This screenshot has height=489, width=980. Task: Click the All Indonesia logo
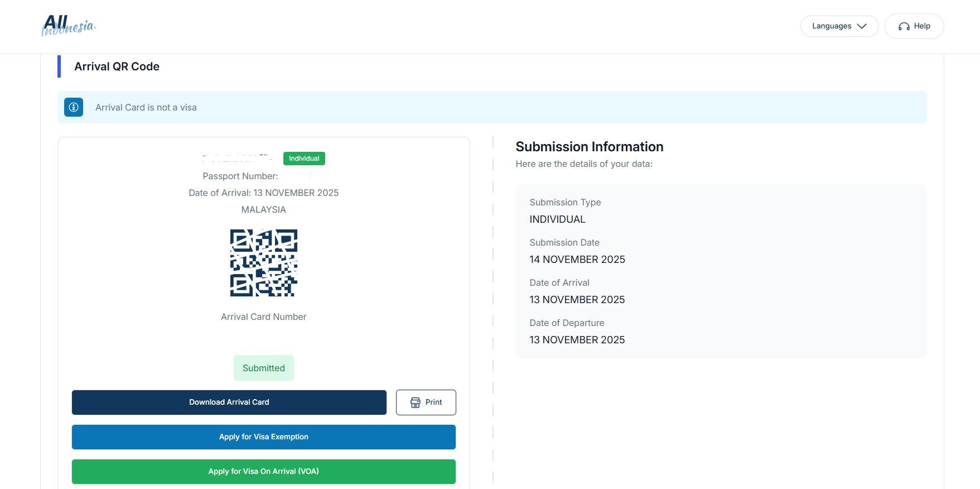pyautogui.click(x=69, y=26)
